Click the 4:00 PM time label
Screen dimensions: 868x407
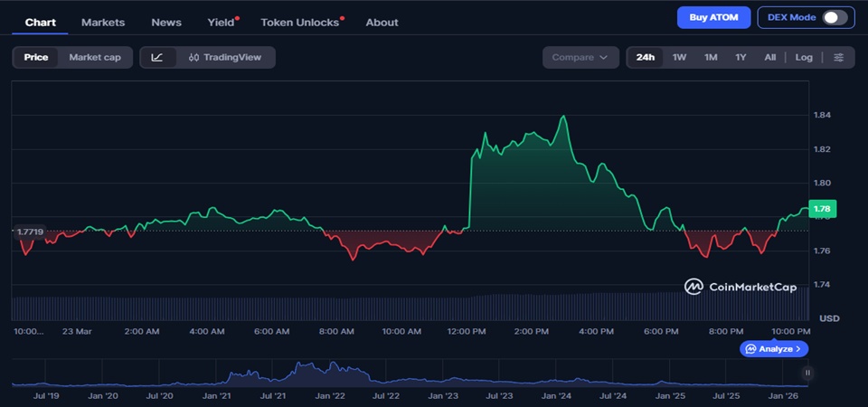pyautogui.click(x=596, y=331)
